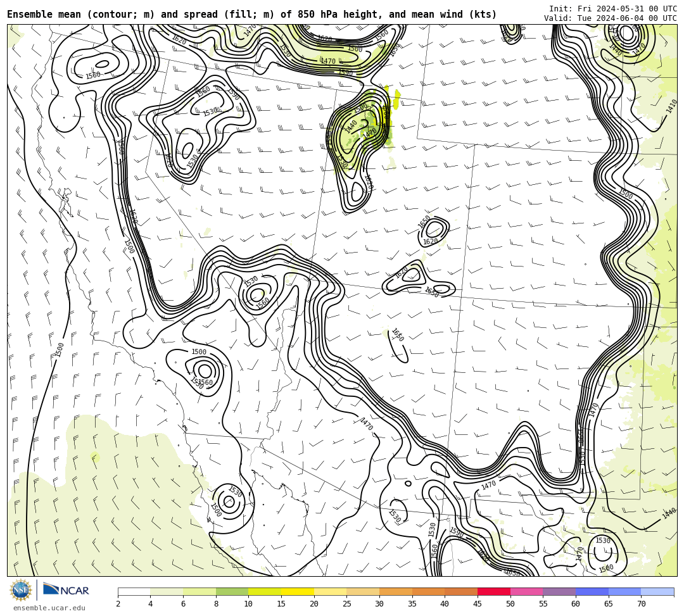Pick the orange 30–35 colorbar swatch
This screenshot has height=616, width=684.
(x=396, y=591)
